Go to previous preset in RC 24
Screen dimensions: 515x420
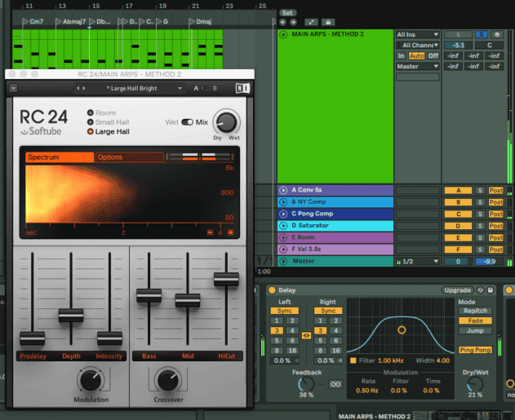[78, 88]
